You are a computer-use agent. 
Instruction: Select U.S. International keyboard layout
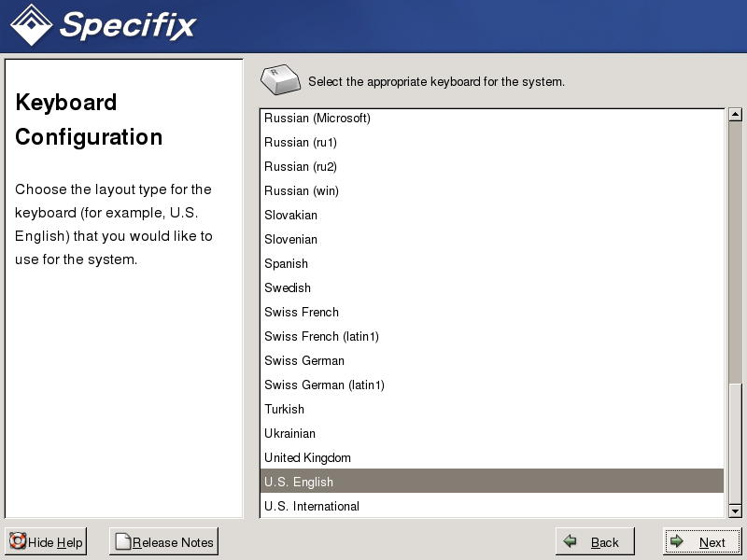311,507
